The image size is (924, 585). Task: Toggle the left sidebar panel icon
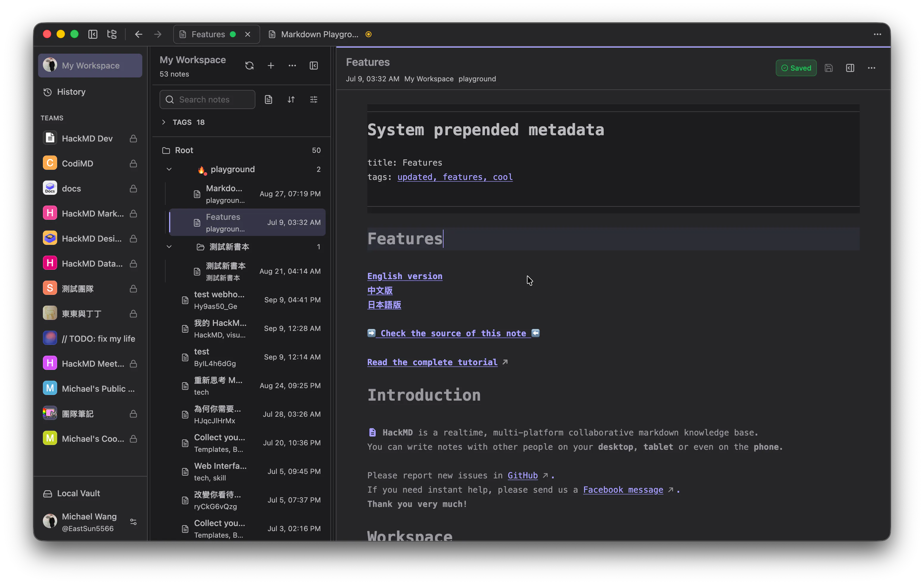93,34
